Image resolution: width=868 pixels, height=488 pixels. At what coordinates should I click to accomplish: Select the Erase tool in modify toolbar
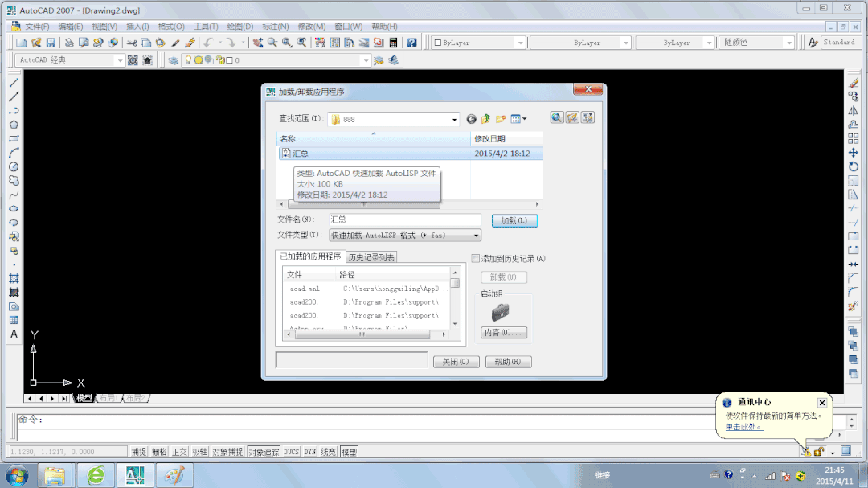[854, 83]
